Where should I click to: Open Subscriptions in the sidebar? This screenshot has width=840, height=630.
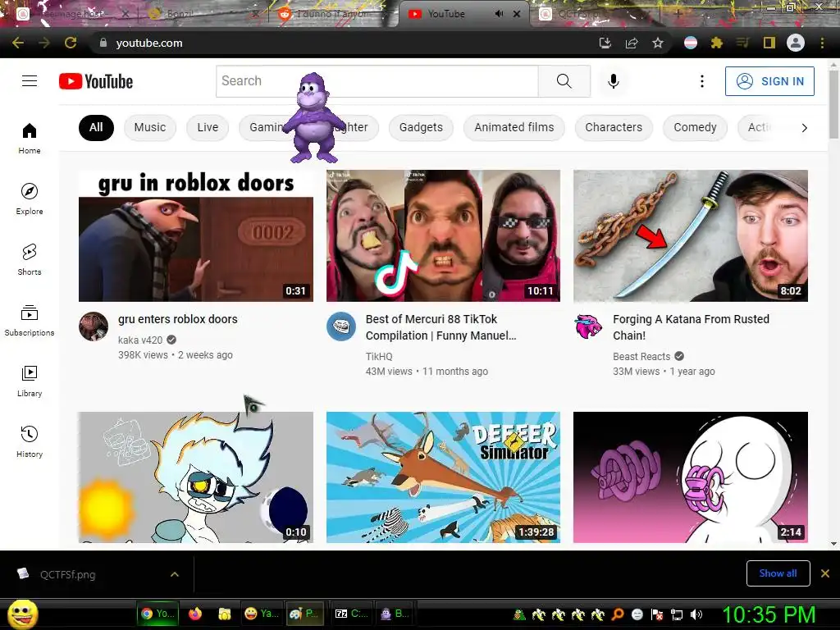[30, 320]
